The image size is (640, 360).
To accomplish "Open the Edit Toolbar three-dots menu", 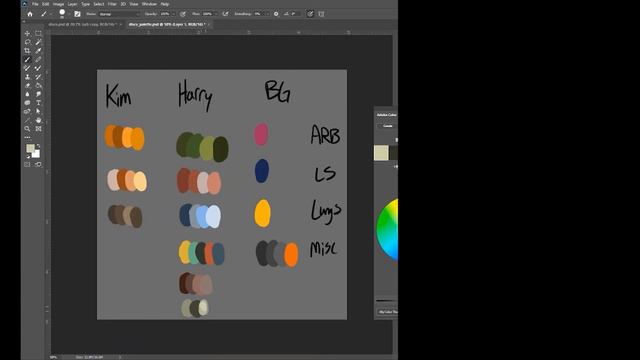I will (x=27, y=138).
